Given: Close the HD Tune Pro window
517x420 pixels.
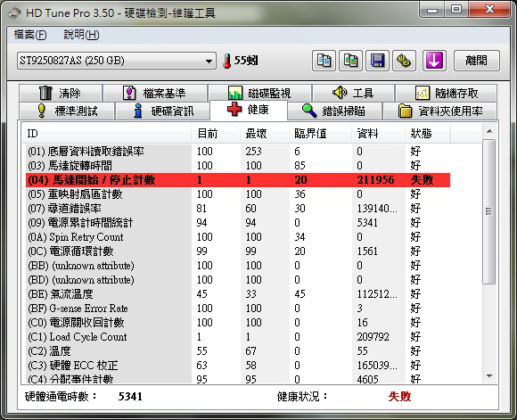Looking at the screenshot, I should (489, 10).
